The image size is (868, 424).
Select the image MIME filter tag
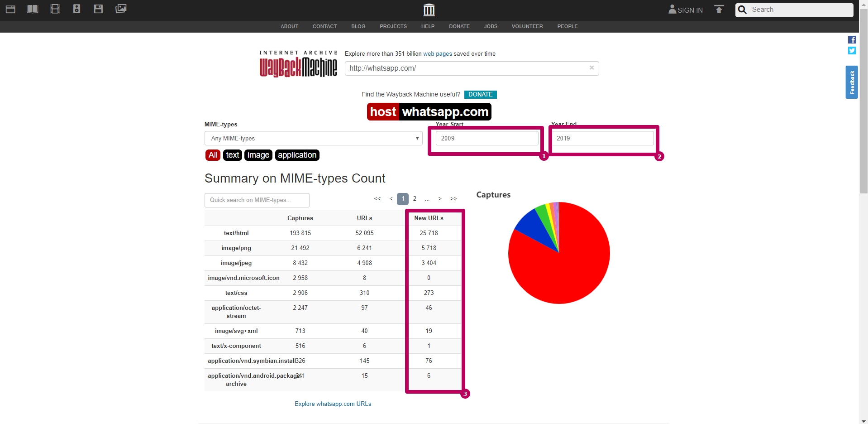pyautogui.click(x=258, y=155)
